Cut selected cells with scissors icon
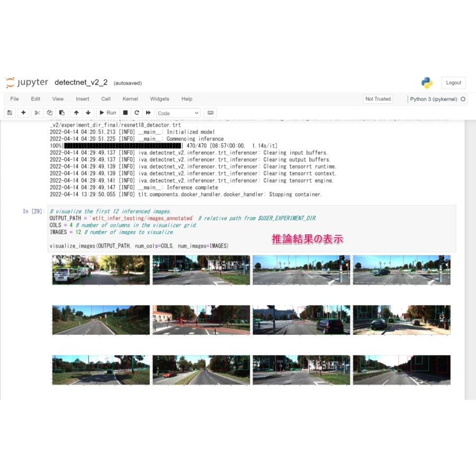 (x=38, y=113)
